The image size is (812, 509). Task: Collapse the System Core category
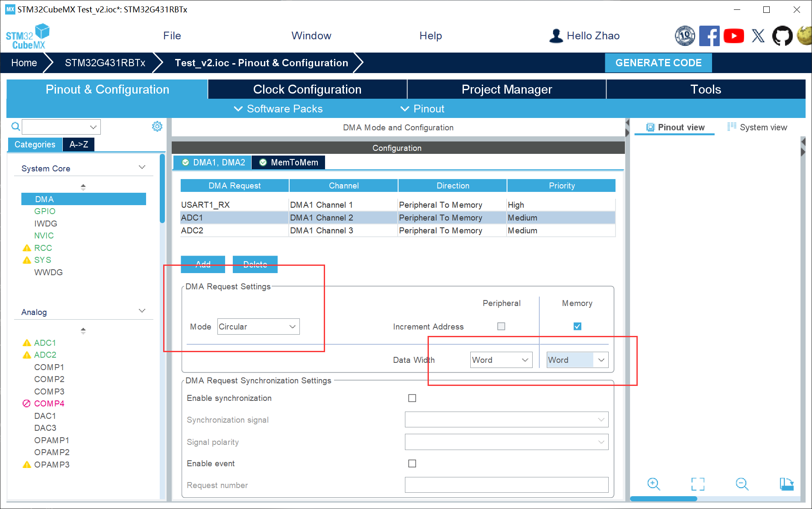tap(142, 168)
